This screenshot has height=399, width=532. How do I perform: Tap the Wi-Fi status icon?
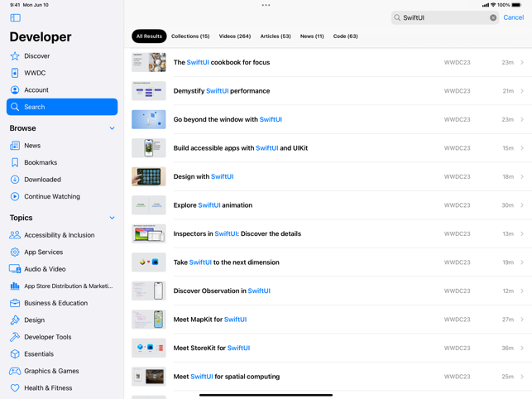point(493,5)
